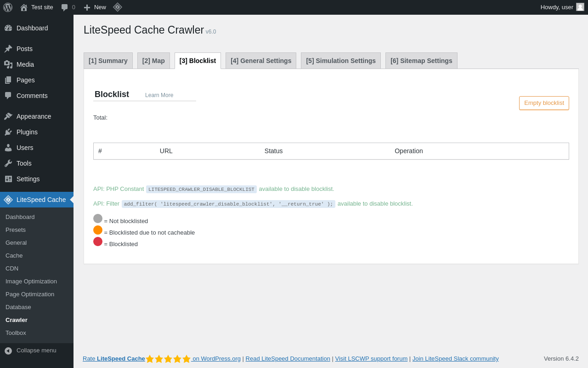Open Read LiteSpeed Documentation footer link

288,358
